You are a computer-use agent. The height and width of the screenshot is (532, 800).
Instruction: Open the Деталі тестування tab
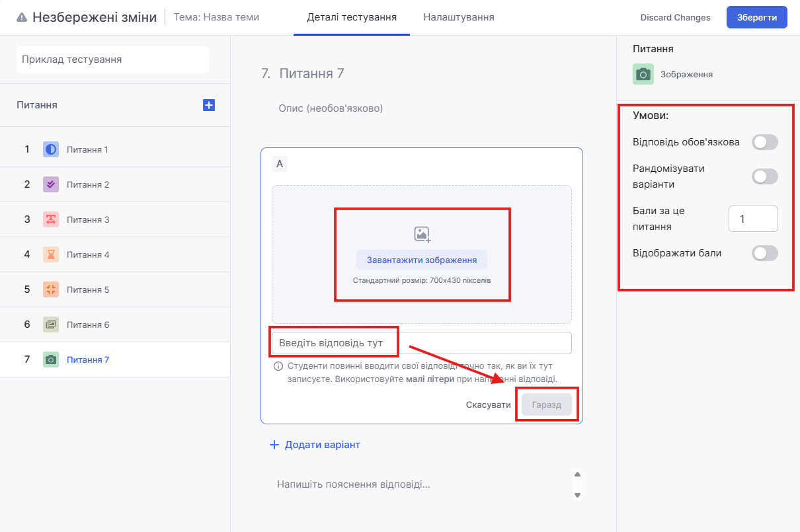pyautogui.click(x=352, y=17)
